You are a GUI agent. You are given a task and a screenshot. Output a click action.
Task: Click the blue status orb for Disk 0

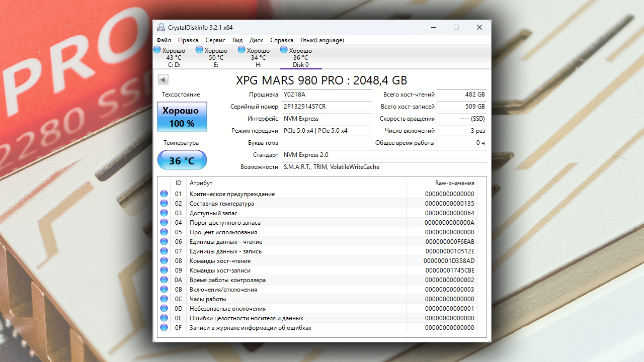pyautogui.click(x=284, y=50)
